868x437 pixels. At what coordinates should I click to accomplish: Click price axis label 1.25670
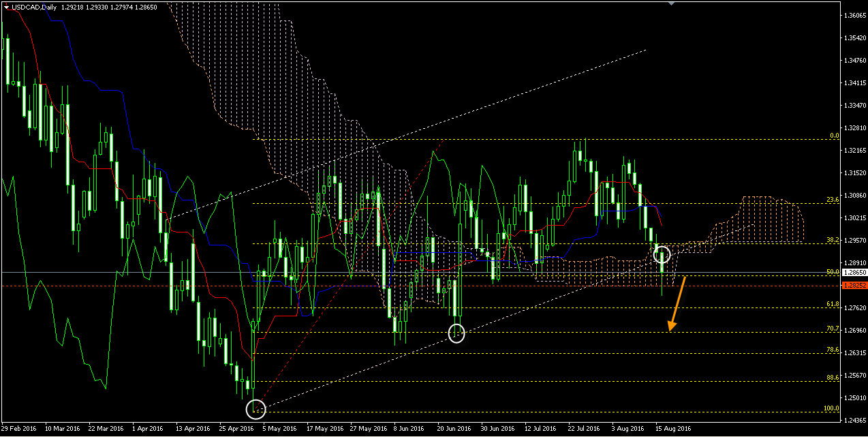point(854,375)
